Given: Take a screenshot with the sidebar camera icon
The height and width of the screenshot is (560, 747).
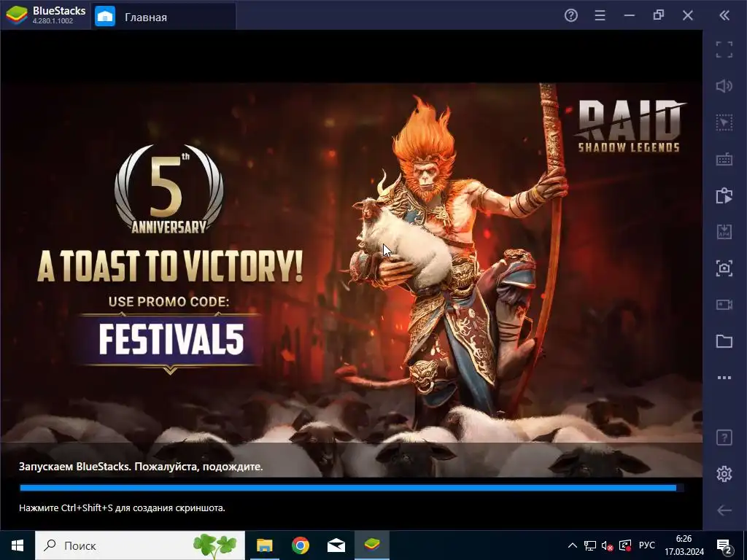Looking at the screenshot, I should [724, 268].
